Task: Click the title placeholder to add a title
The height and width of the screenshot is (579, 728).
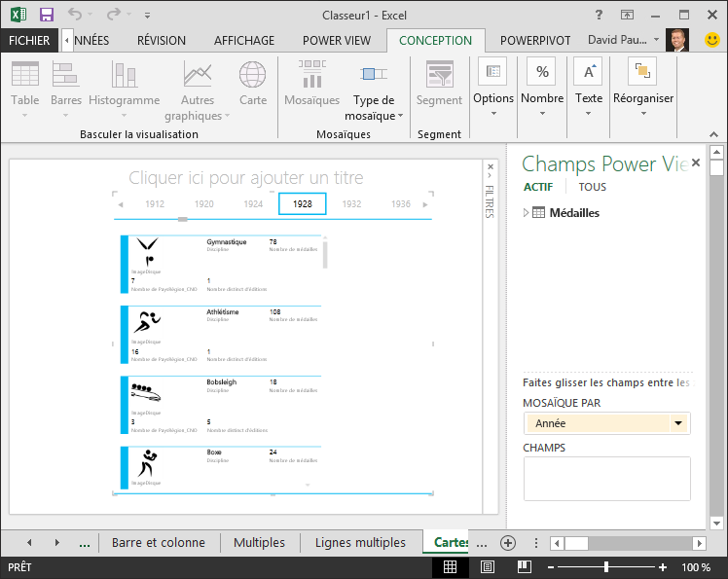Action: point(245,177)
